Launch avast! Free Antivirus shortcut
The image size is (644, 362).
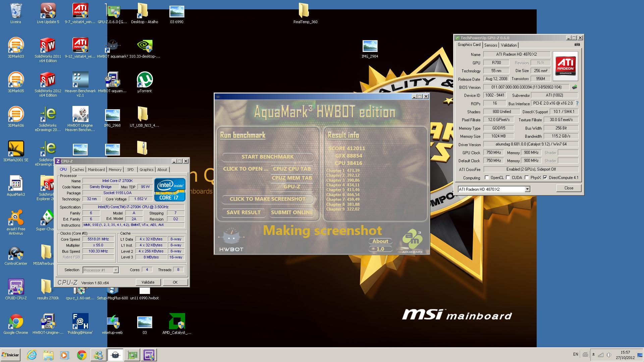[x=16, y=222]
